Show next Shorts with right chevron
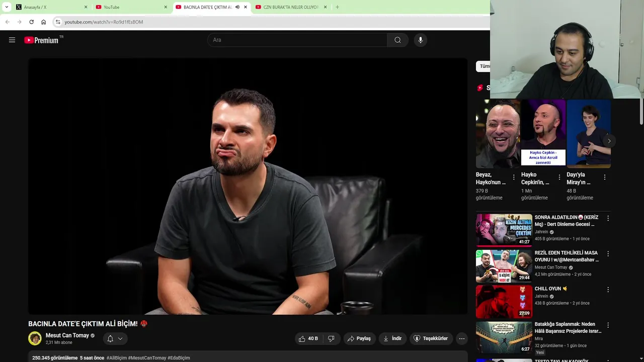644x362 pixels. tap(609, 141)
